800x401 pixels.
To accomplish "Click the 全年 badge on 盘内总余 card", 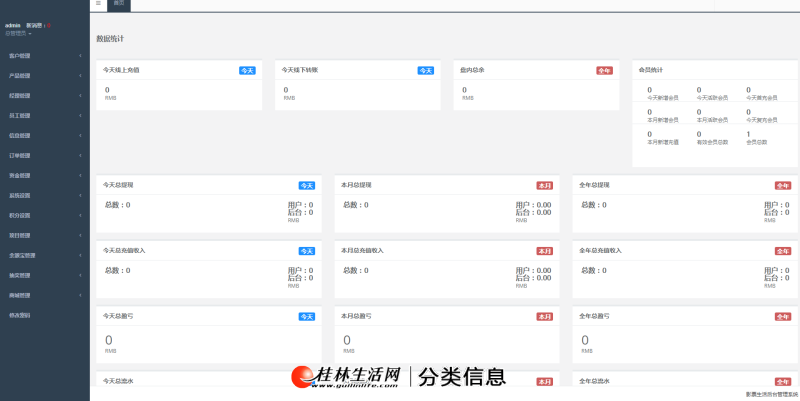I will tap(604, 70).
